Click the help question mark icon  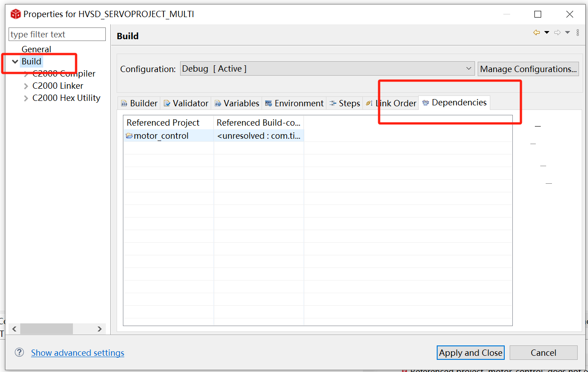pyautogui.click(x=19, y=352)
